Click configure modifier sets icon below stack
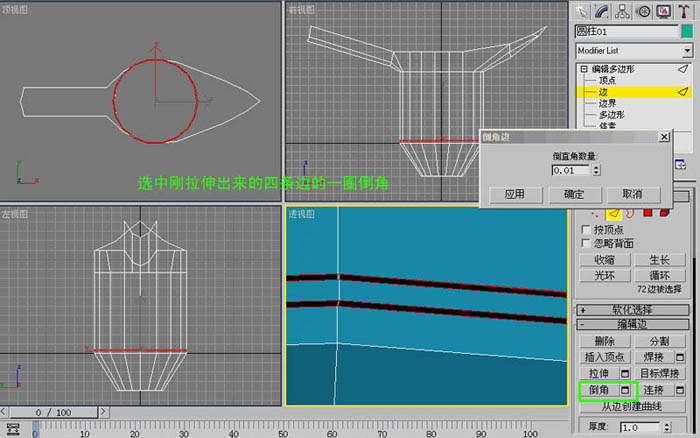The image size is (700, 438). point(680,165)
